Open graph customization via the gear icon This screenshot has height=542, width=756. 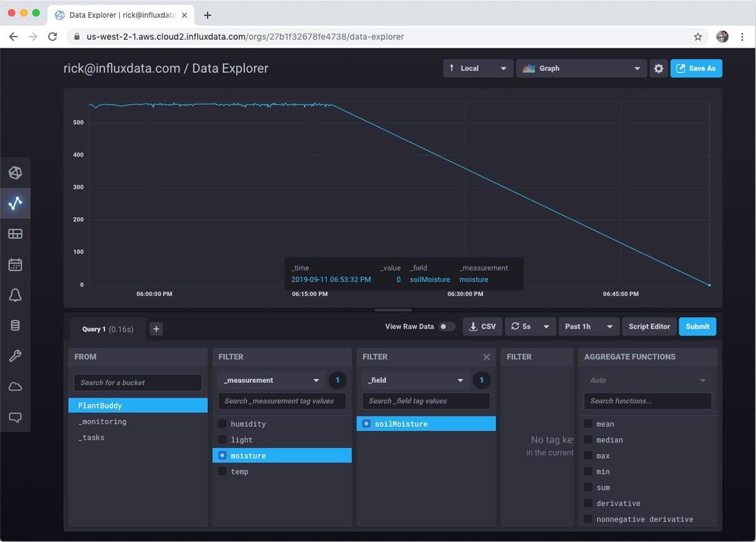pos(658,68)
